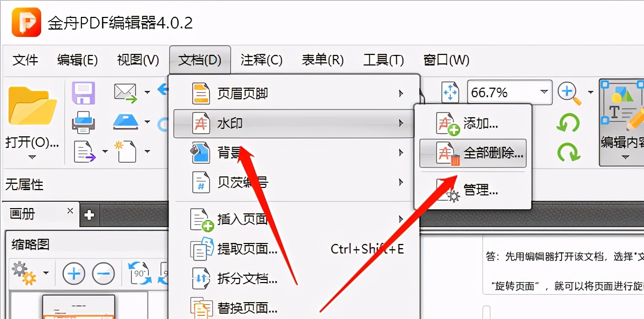Select 水印 menu entry
644x319 pixels.
tap(294, 124)
